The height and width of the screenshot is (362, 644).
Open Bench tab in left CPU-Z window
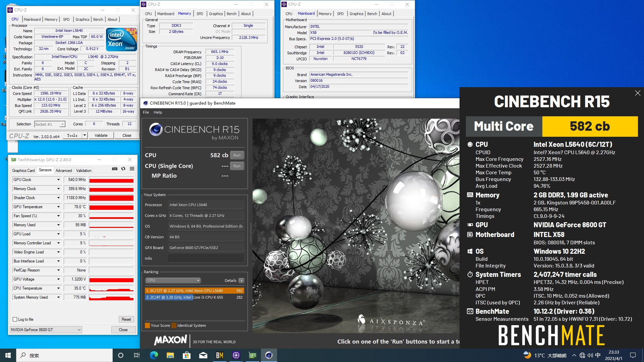click(98, 19)
